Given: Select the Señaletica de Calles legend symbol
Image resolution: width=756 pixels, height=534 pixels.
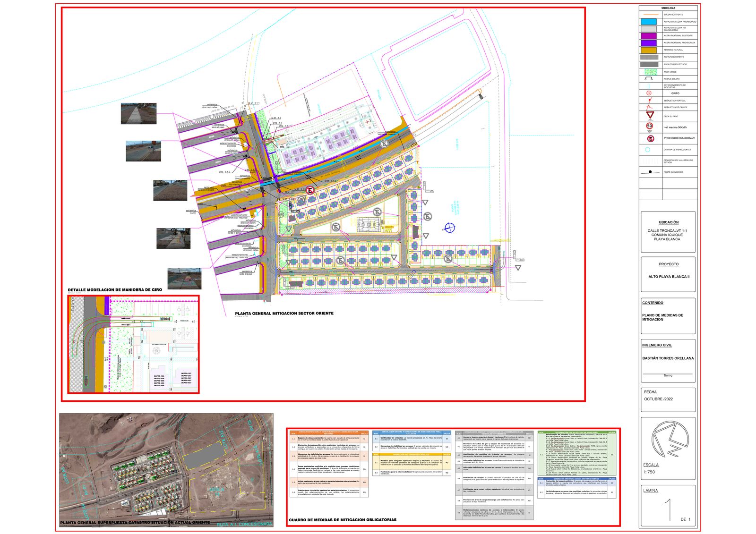Looking at the screenshot, I should coord(649,107).
